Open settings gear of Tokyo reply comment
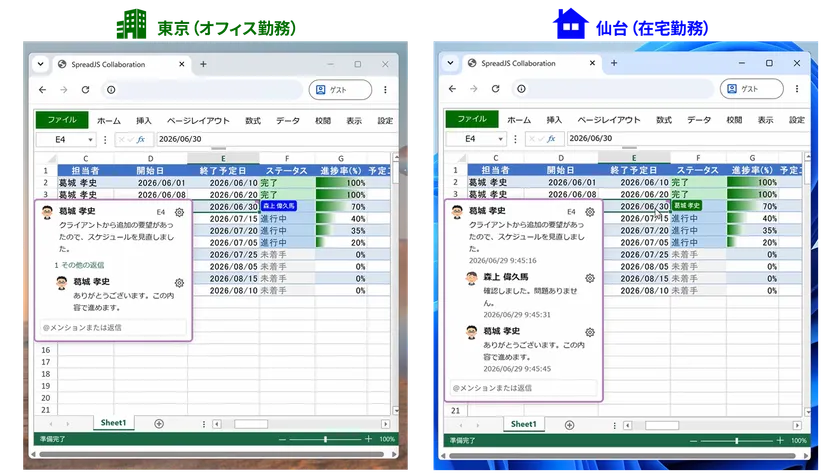Screen dimensions: 840x473 click(179, 282)
